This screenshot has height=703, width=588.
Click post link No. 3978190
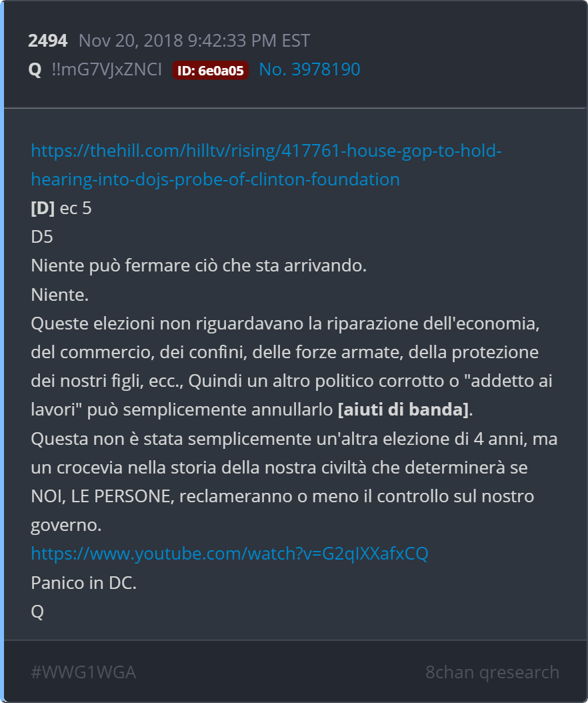click(309, 69)
